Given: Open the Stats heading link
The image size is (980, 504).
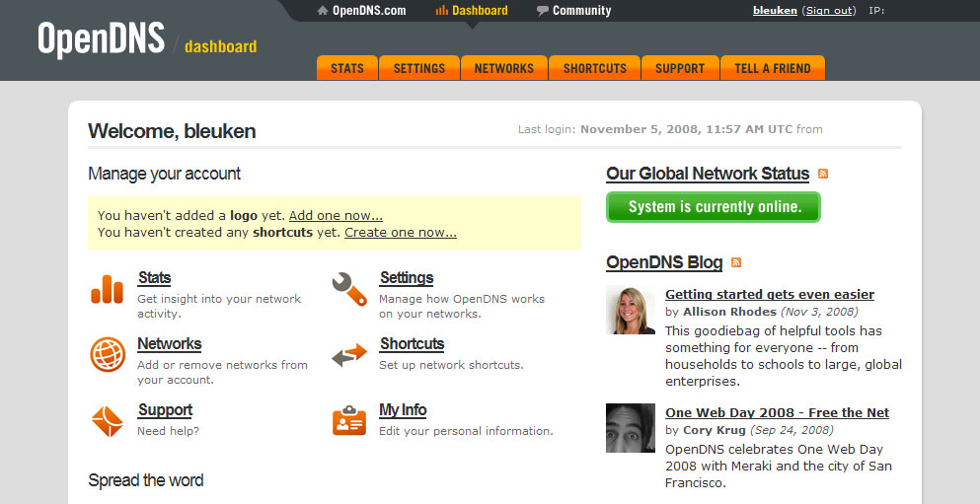Looking at the screenshot, I should click(154, 278).
